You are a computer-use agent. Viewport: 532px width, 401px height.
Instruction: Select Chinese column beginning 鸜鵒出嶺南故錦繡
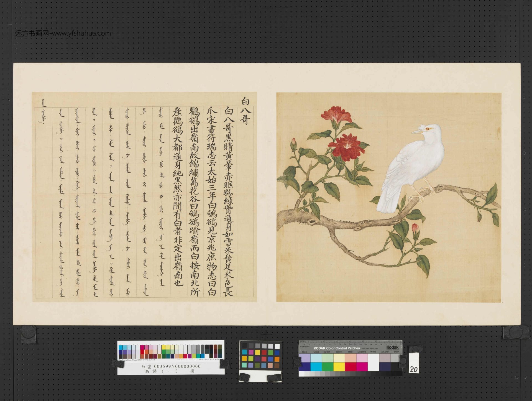coord(195,201)
